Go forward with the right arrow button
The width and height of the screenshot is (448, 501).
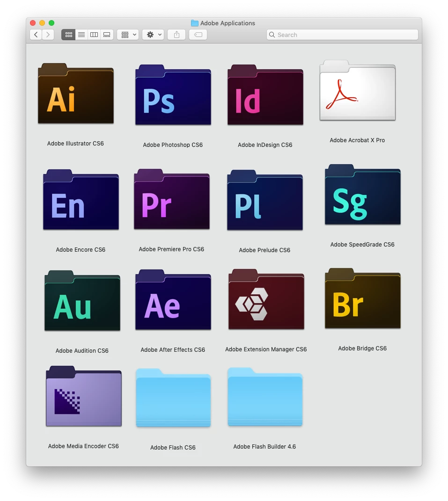click(x=48, y=35)
